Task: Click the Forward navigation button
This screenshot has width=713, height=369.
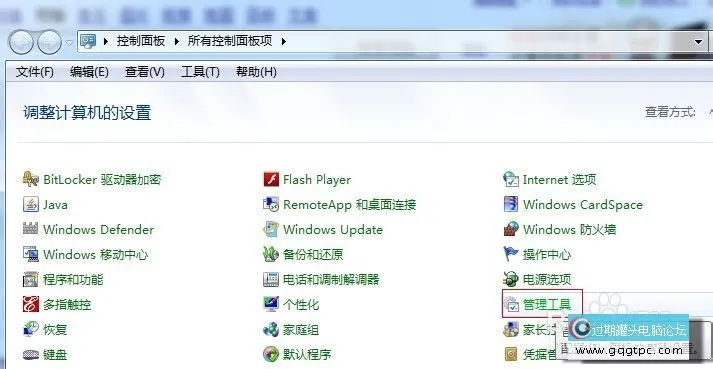Action: point(49,42)
